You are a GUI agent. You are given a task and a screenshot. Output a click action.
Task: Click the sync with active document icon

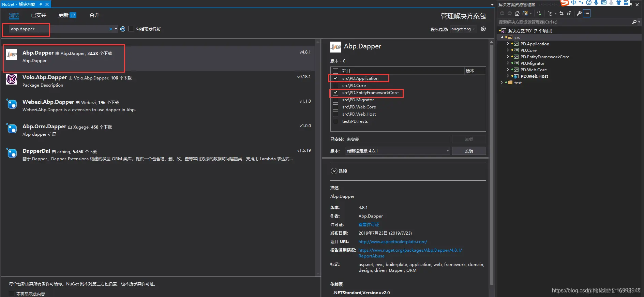click(x=539, y=13)
